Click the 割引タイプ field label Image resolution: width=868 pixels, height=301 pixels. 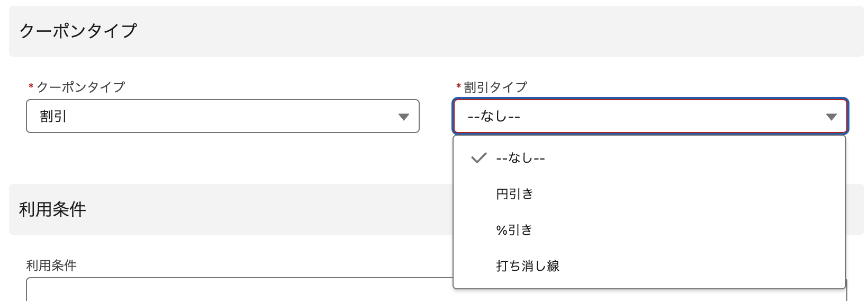(x=495, y=87)
